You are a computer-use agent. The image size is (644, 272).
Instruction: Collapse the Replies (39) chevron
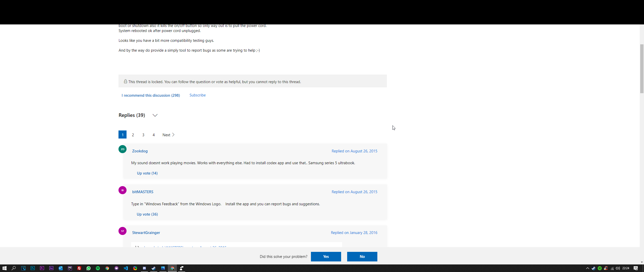pyautogui.click(x=155, y=115)
